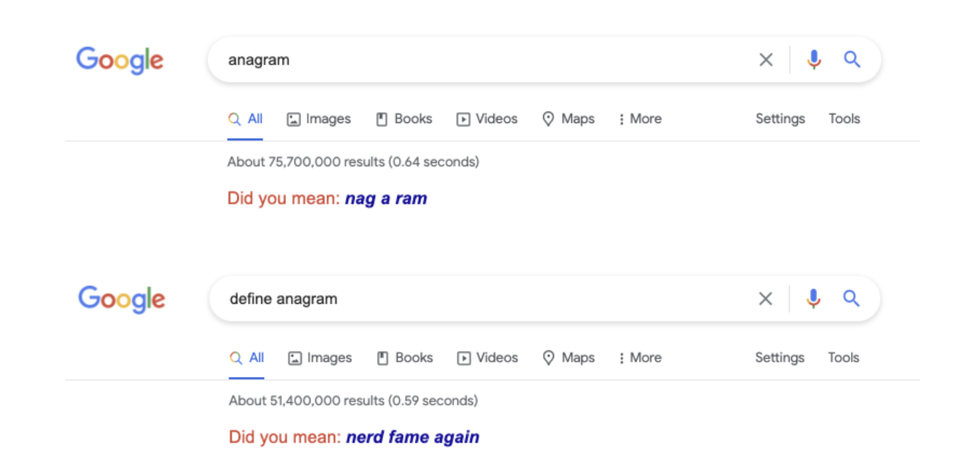Follow the 'nerd fame again' suggestion link
The height and width of the screenshot is (476, 980).
(x=412, y=437)
